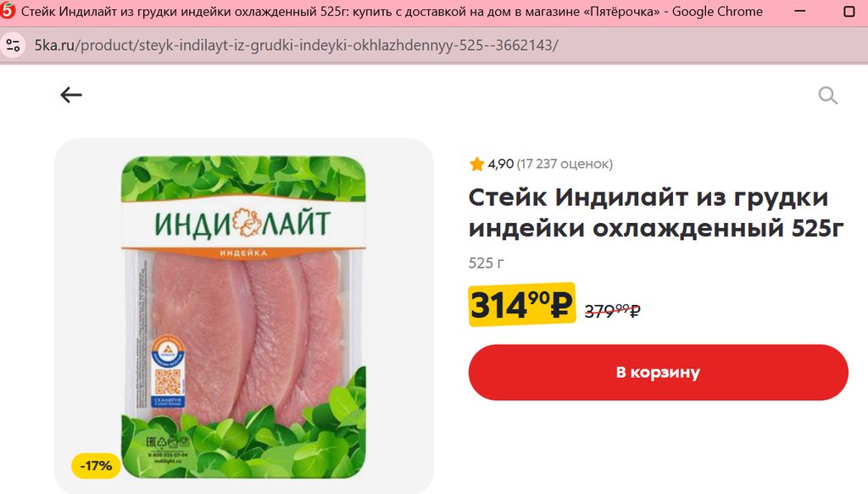This screenshot has height=494, width=868.
Task: Open search with the magnifier icon
Action: pos(827,95)
